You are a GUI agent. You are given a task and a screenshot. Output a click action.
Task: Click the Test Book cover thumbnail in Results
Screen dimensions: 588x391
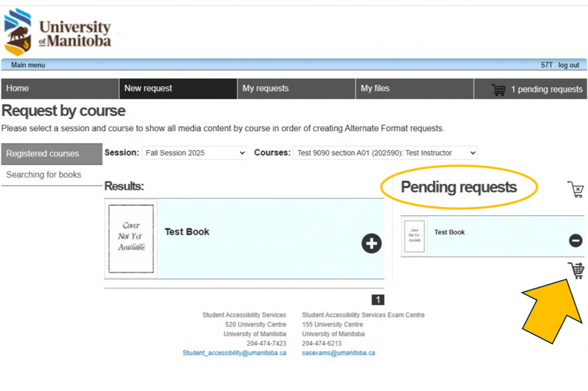tap(131, 239)
